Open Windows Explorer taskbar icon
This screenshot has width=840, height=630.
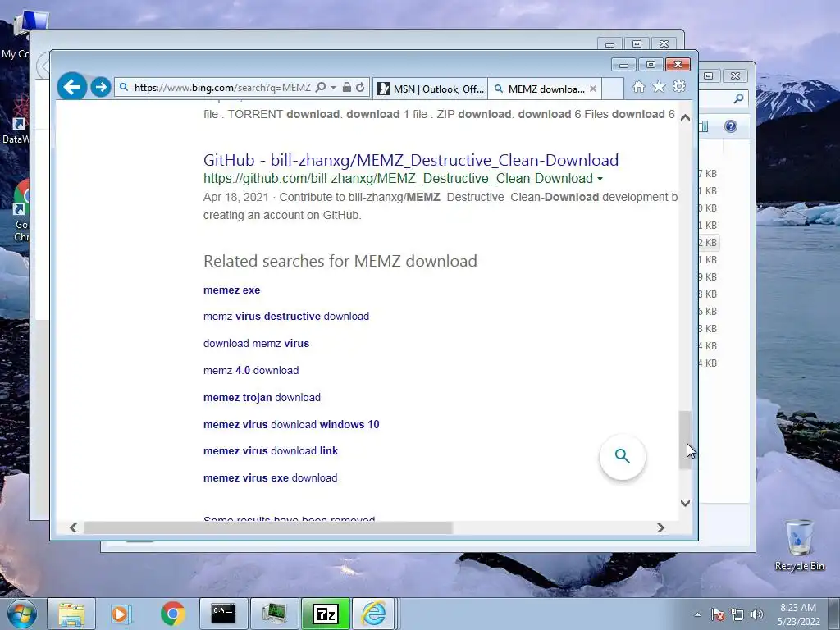[x=71, y=614]
